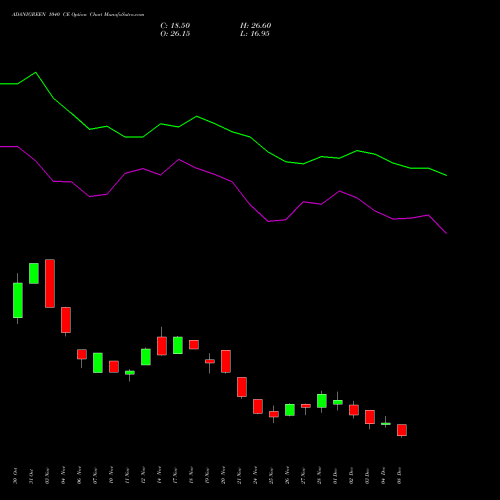Click the 26 Nov date label
500x500 pixels.
pos(287,476)
